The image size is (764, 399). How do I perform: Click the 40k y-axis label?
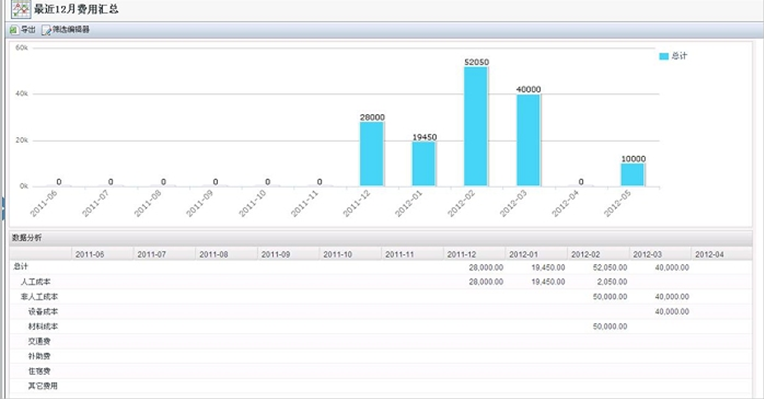(x=21, y=94)
